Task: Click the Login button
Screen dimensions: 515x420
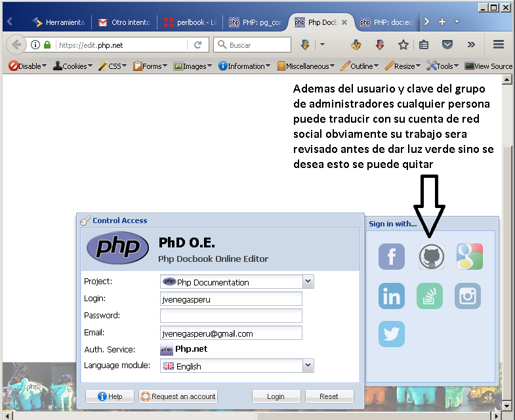Action: [x=276, y=396]
